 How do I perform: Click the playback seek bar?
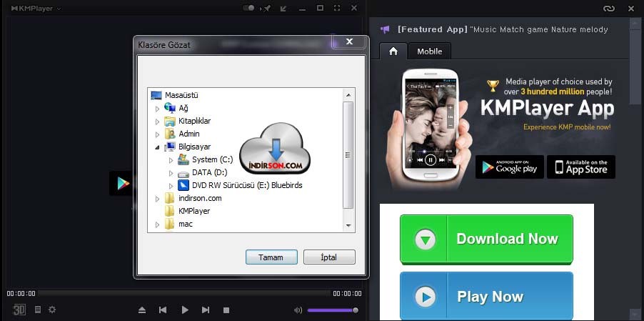(183, 293)
